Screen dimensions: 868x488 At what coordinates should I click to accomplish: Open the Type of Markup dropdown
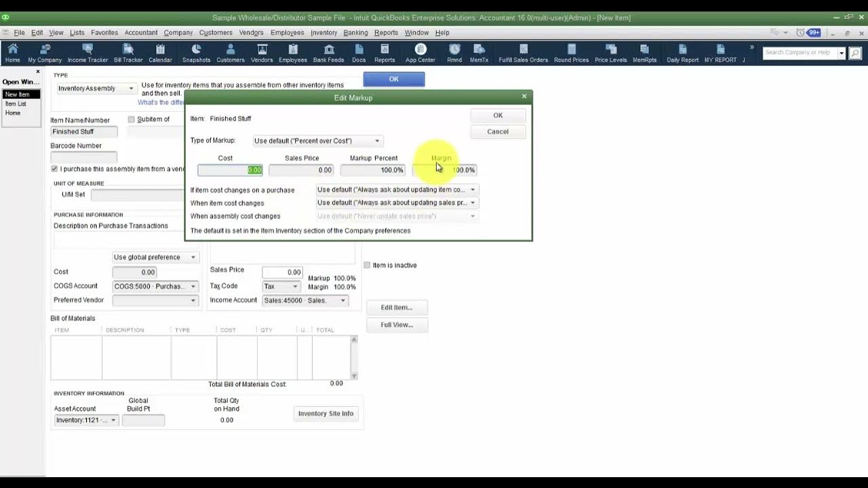point(317,141)
